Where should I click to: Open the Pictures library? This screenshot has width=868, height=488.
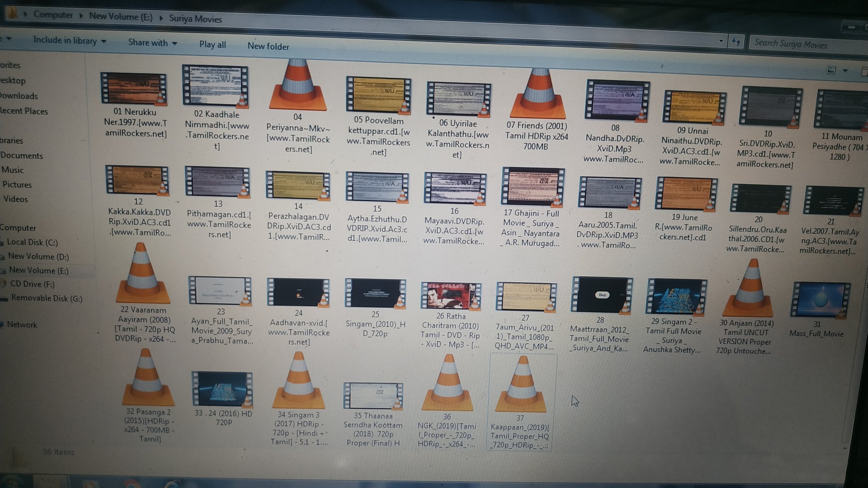[x=17, y=185]
